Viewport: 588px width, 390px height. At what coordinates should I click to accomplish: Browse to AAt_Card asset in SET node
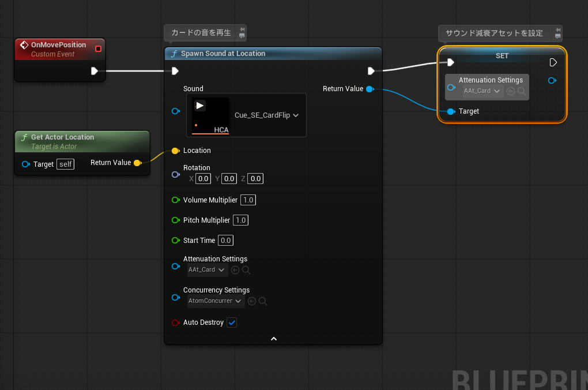tap(521, 91)
